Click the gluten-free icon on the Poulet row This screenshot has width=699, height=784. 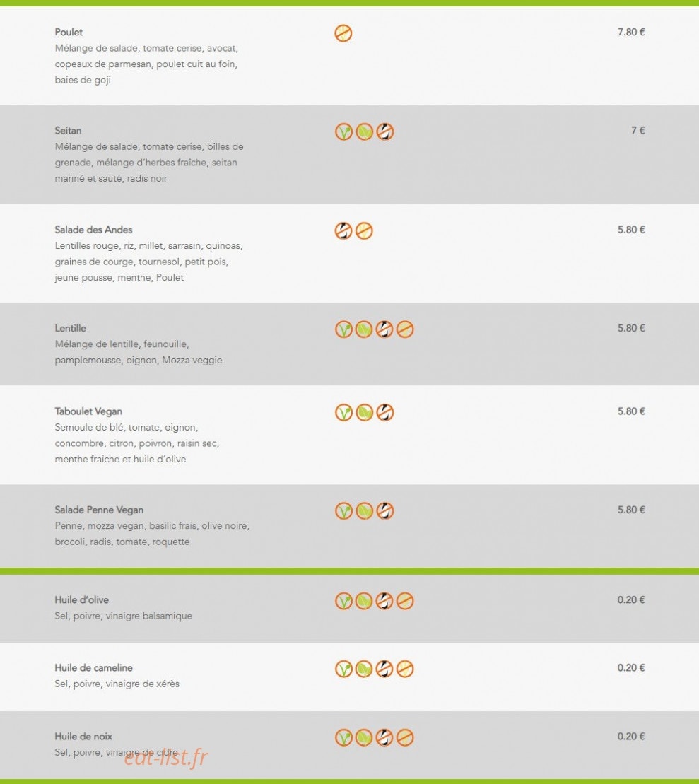coord(343,33)
